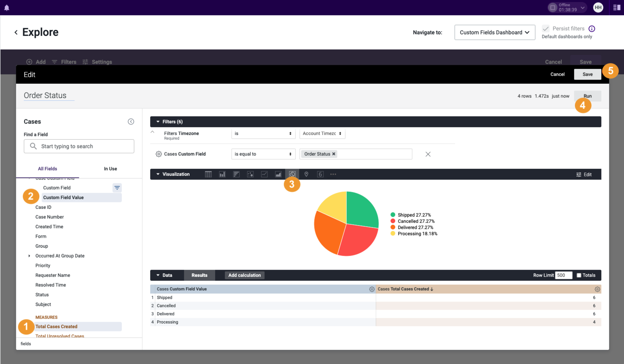
Task: Select the map visualization icon
Action: pos(306,174)
